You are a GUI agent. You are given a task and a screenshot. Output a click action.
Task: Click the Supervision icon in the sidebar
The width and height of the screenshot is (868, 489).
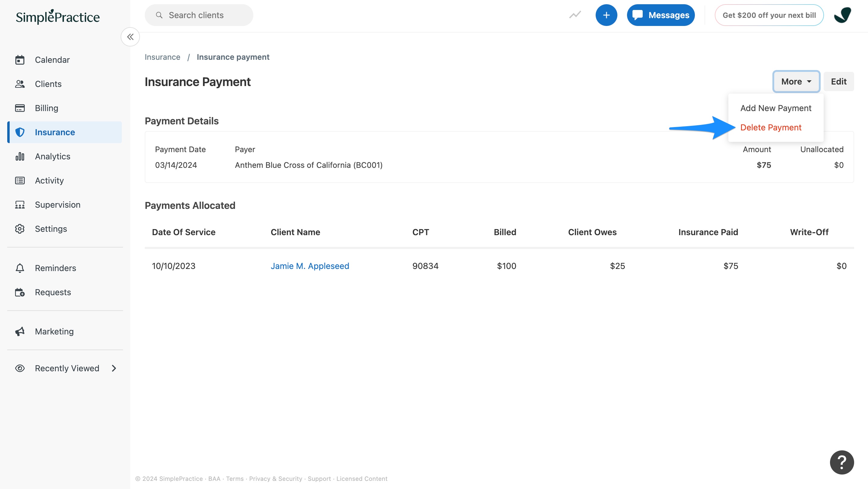(x=20, y=205)
